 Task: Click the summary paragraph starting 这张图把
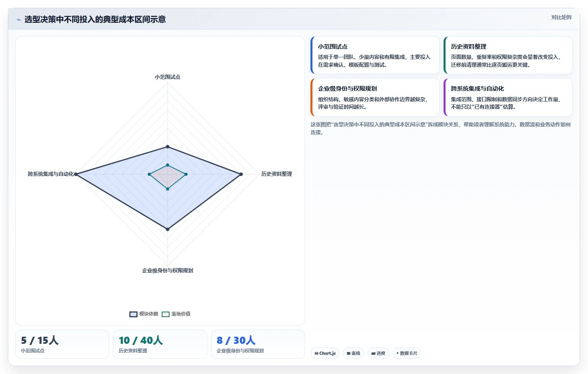441,128
